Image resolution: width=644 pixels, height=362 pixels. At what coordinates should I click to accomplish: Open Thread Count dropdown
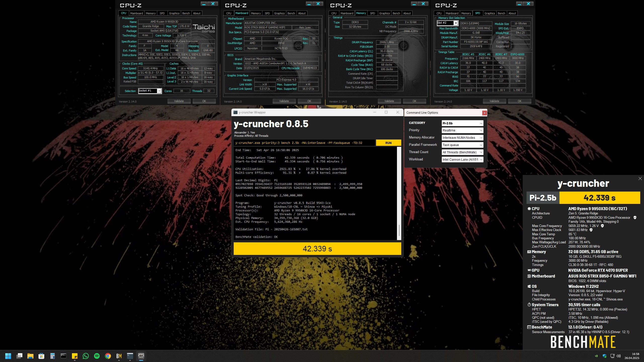pos(462,152)
